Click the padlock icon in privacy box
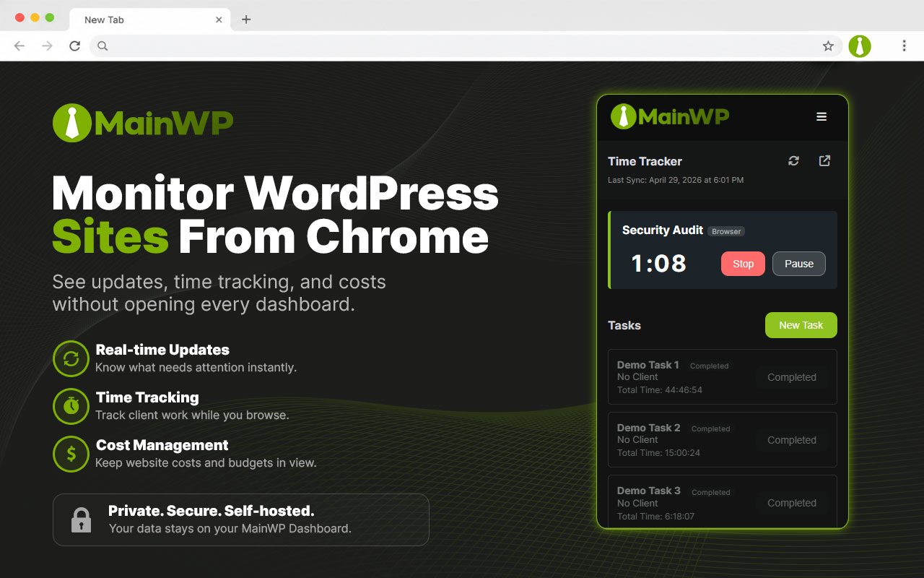The image size is (924, 578). [81, 519]
